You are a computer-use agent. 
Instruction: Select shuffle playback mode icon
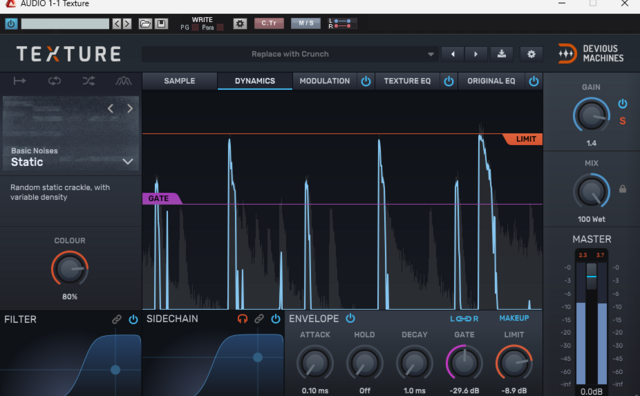pos(89,81)
